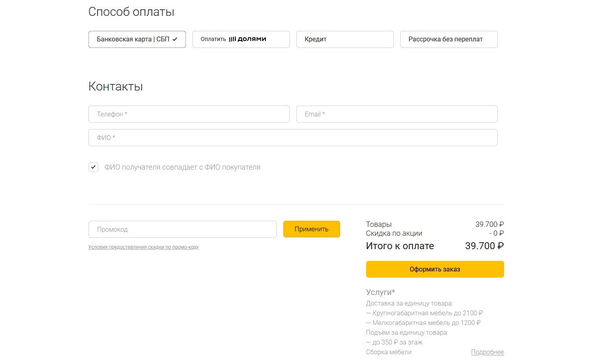
Task: Click "Оформить заказ" to place the order
Action: [x=435, y=269]
